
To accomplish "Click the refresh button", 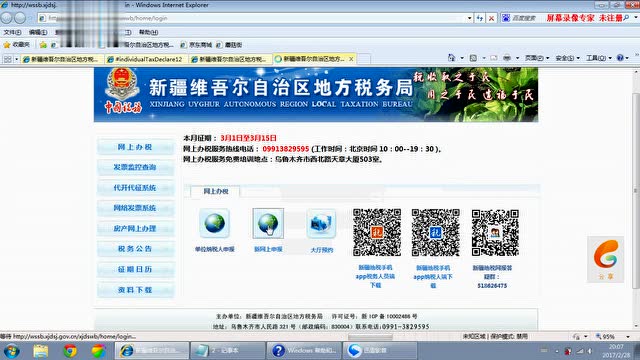I will point(480,18).
